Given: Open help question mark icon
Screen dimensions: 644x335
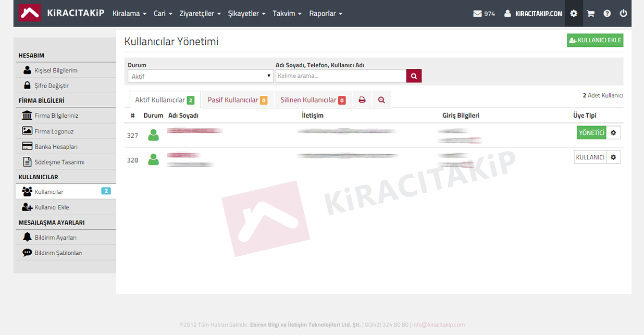Looking at the screenshot, I should pyautogui.click(x=607, y=14).
